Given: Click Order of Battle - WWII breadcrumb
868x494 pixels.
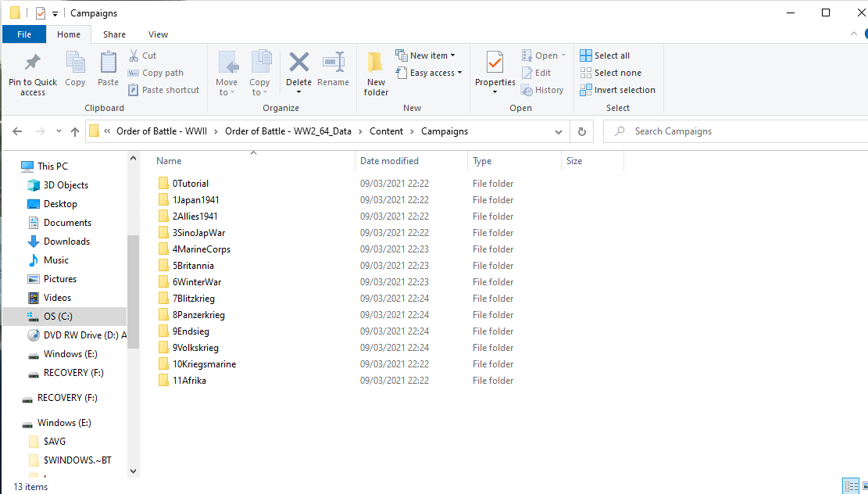Looking at the screenshot, I should click(x=162, y=131).
